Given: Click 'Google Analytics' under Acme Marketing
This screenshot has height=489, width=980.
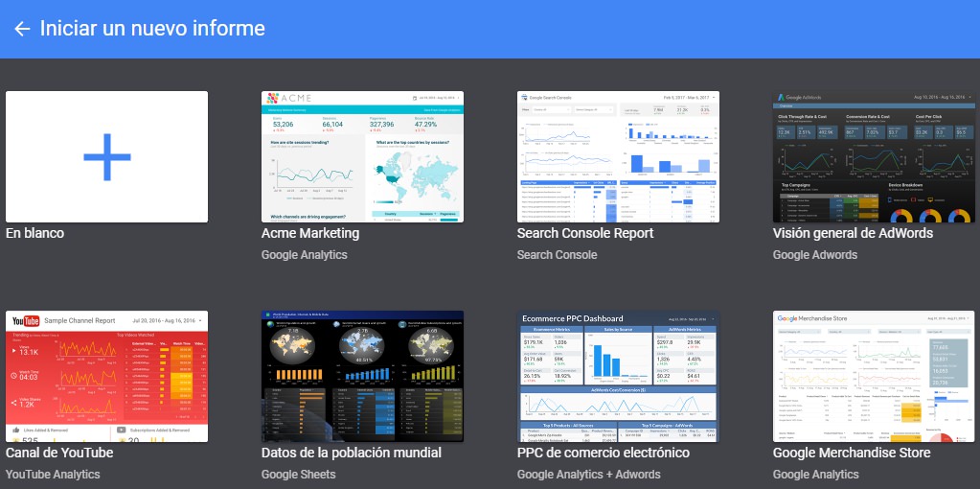Looking at the screenshot, I should (x=304, y=255).
